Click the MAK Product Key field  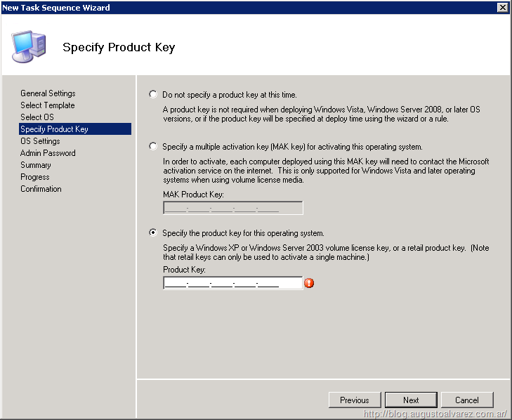[232, 208]
